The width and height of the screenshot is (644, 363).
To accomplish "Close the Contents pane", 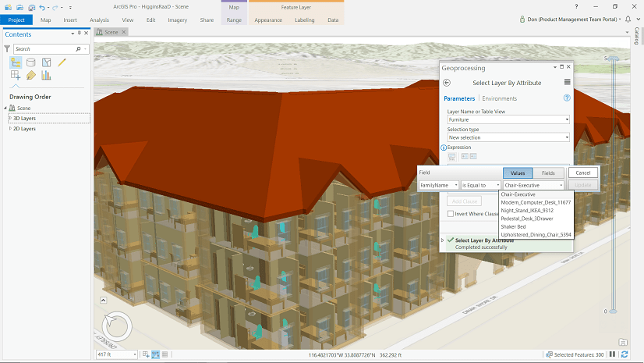I will click(87, 34).
